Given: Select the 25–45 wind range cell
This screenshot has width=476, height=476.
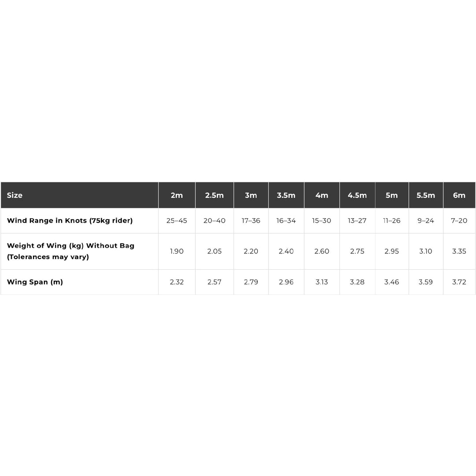Looking at the screenshot, I should [177, 221].
